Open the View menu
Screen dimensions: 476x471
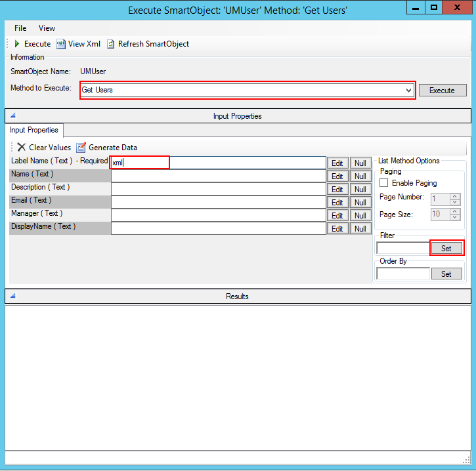[x=47, y=28]
